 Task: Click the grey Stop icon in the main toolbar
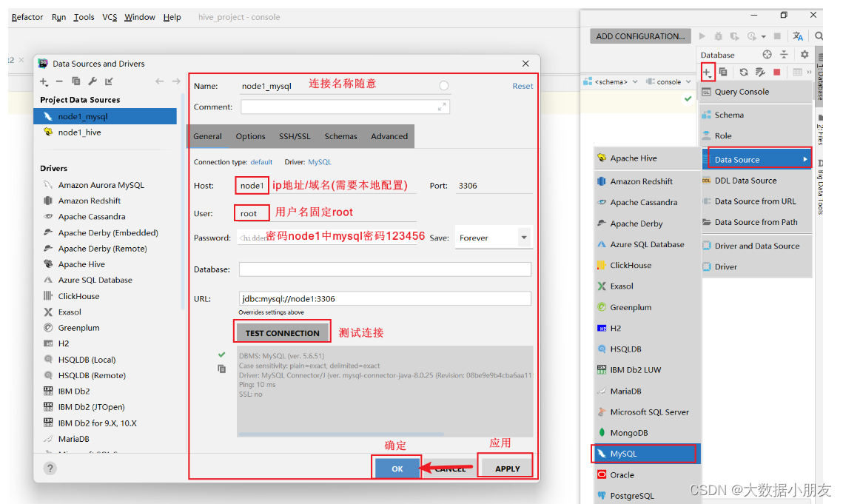tap(777, 36)
